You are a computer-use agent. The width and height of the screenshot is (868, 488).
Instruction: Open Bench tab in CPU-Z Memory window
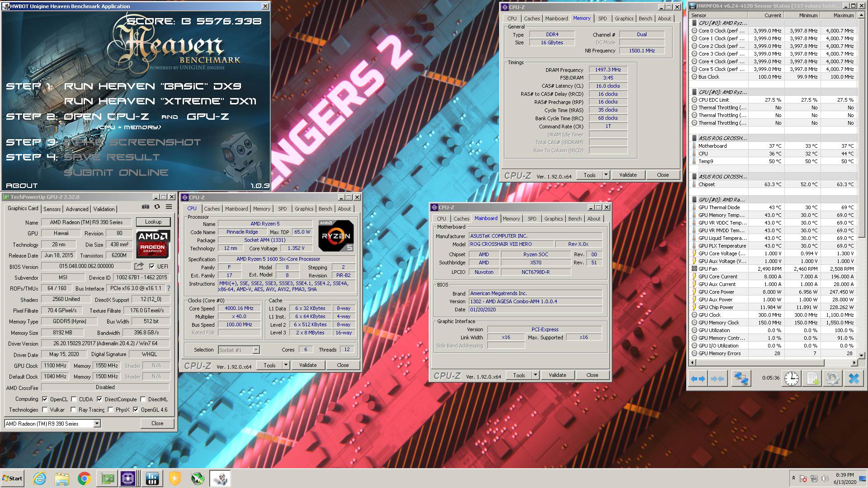tap(645, 19)
